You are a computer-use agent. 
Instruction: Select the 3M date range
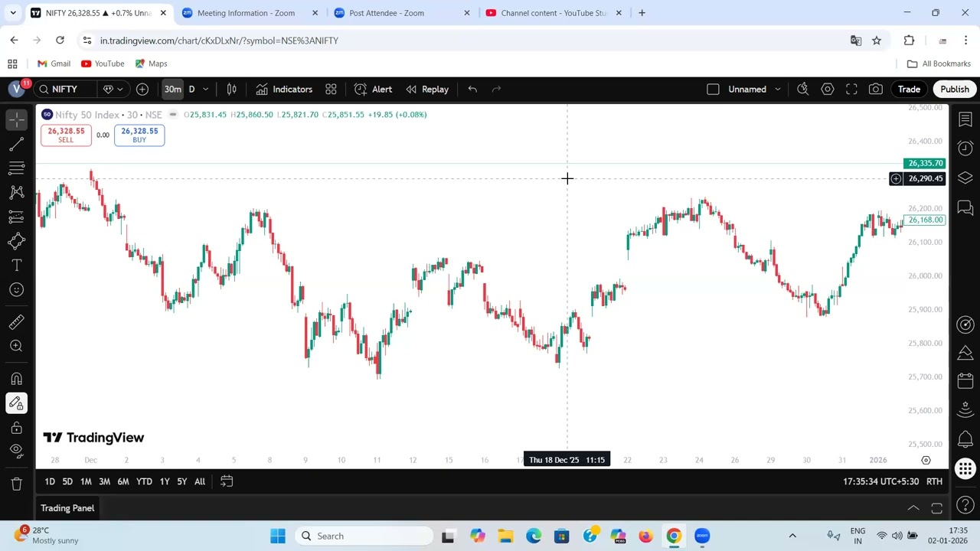coord(104,481)
